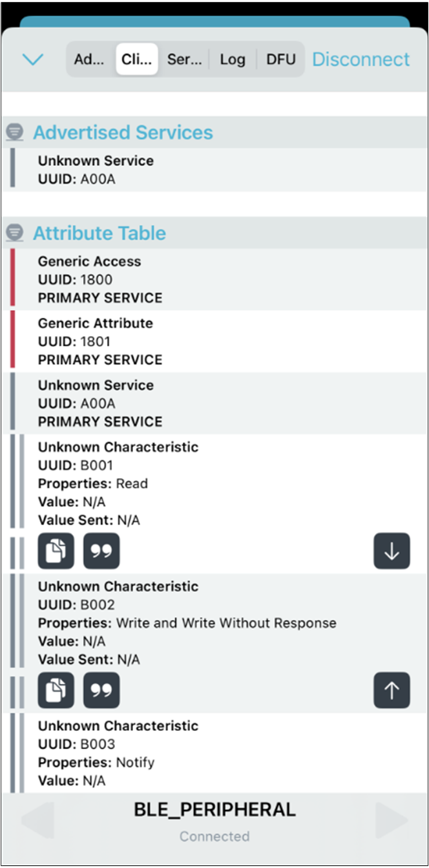Go to previous device with left arrow
This screenshot has height=868, width=429.
pyautogui.click(x=37, y=821)
